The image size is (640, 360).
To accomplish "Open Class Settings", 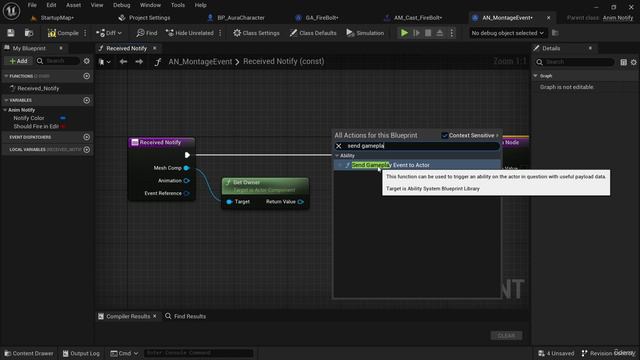I will [256, 33].
